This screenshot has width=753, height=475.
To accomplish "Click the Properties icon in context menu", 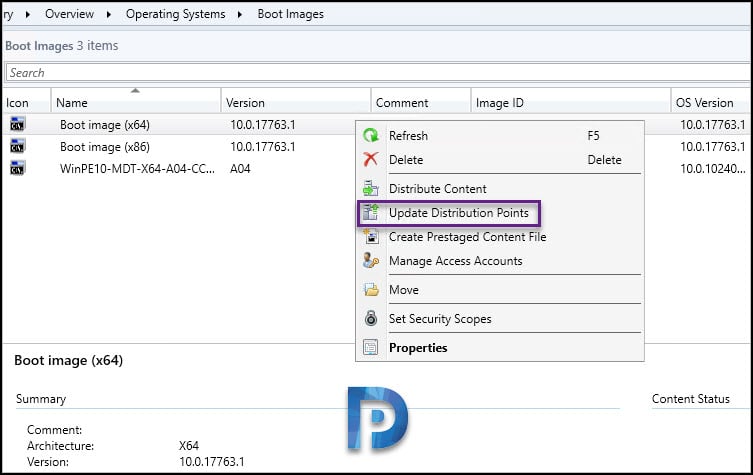I will click(x=371, y=347).
